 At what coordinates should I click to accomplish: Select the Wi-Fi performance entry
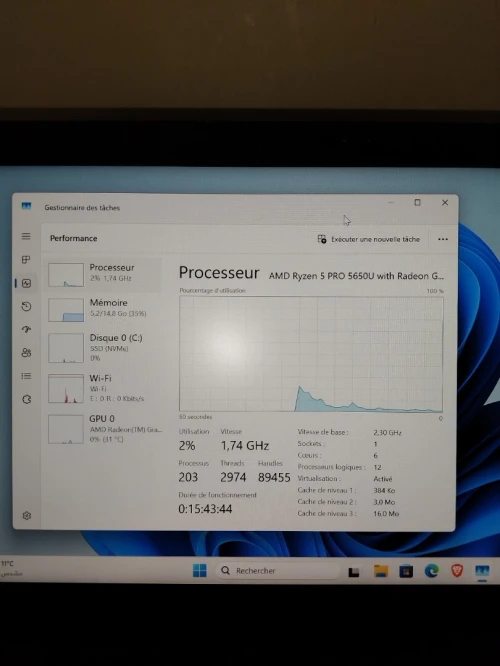click(x=105, y=388)
